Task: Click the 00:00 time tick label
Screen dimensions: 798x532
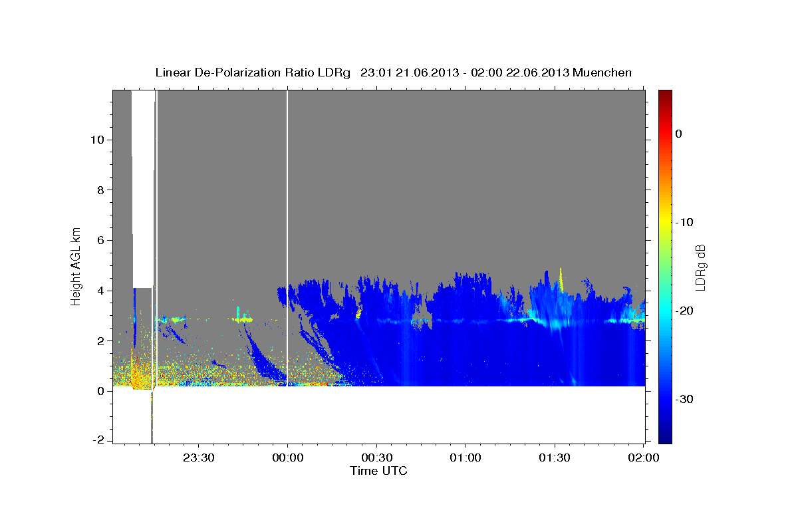Action: [x=287, y=458]
